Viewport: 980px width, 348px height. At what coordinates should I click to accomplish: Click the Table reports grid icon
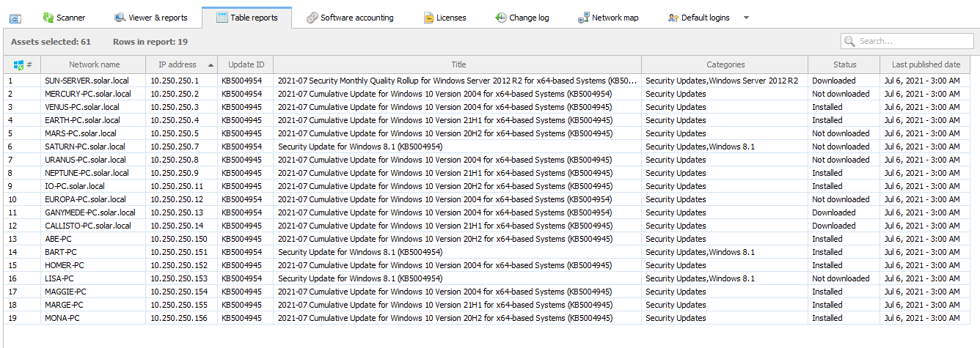click(x=222, y=18)
